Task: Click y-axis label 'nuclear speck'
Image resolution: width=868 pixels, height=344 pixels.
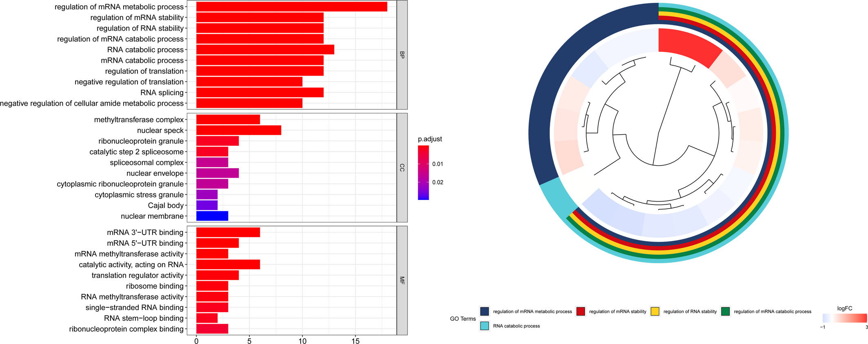Action: (x=161, y=131)
